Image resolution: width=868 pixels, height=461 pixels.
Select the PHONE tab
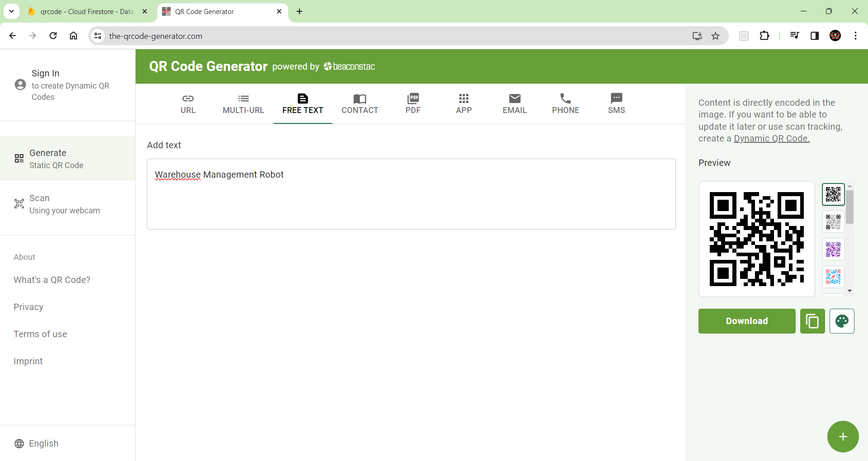tap(566, 104)
